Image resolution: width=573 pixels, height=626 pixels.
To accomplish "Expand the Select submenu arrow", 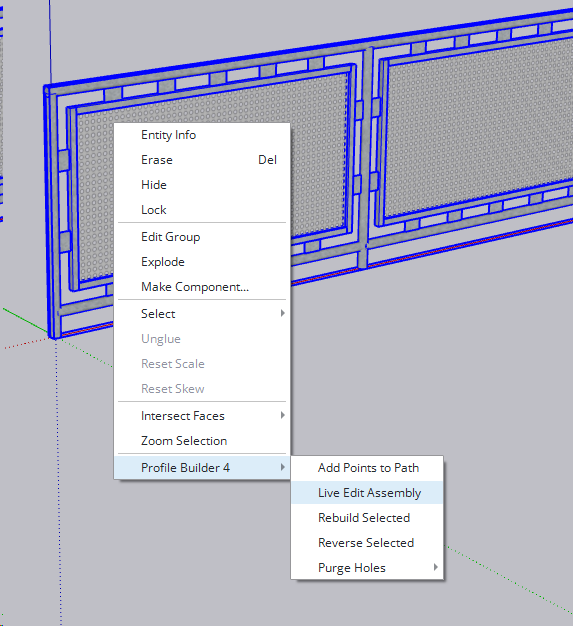I will pos(282,313).
